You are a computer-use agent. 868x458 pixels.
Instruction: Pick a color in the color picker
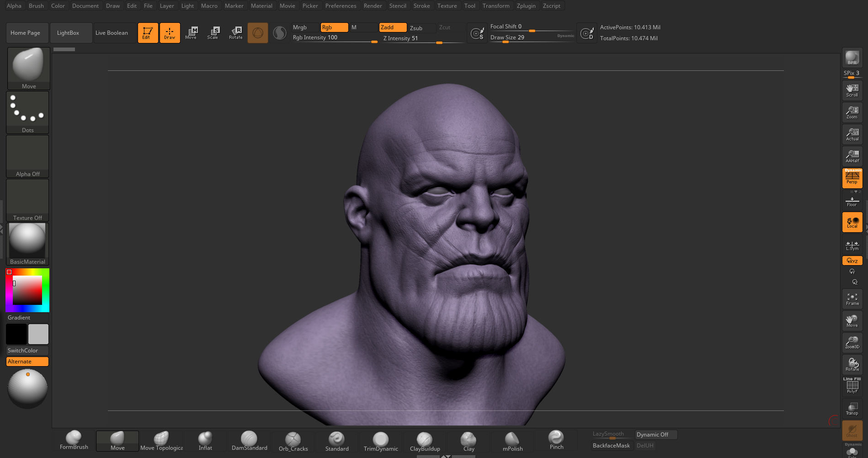tap(27, 290)
